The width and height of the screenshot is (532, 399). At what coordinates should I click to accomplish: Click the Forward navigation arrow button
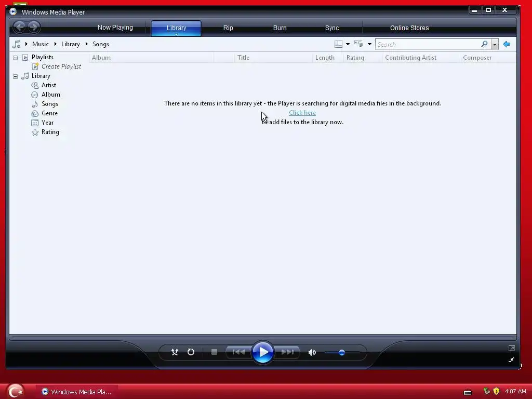34,27
